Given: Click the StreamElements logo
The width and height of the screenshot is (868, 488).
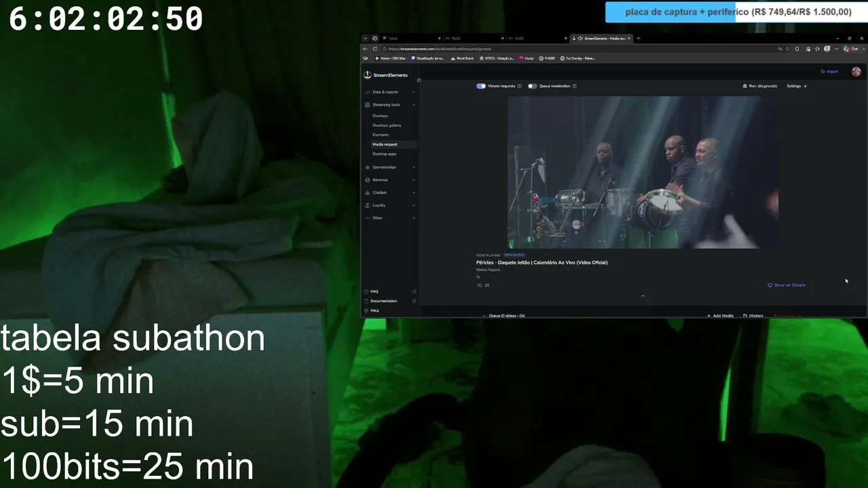Looking at the screenshot, I should click(x=386, y=75).
